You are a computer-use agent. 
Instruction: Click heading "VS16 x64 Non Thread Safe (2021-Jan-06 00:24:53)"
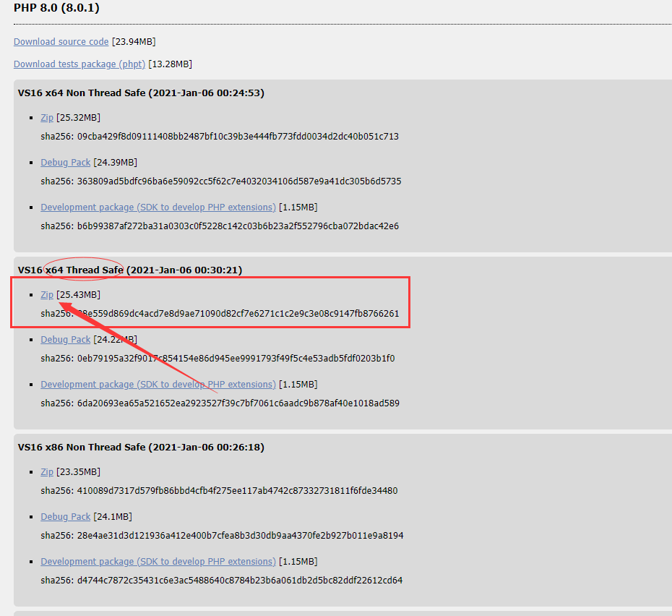pos(141,93)
